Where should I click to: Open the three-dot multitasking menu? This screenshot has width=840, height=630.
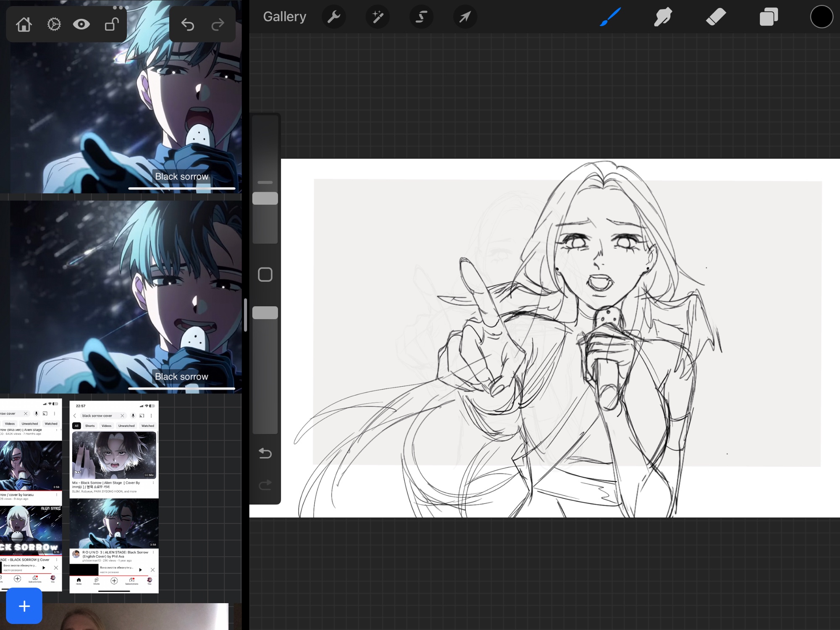tap(121, 7)
